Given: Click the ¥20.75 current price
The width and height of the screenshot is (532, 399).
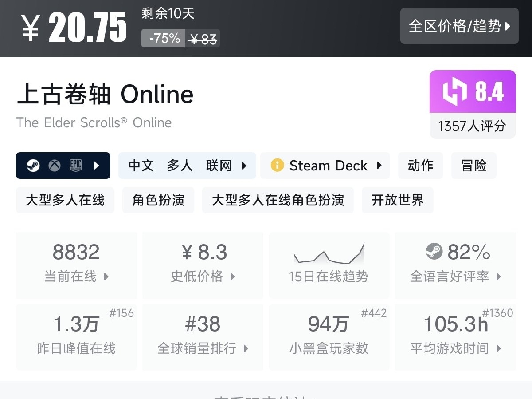Looking at the screenshot, I should [74, 28].
